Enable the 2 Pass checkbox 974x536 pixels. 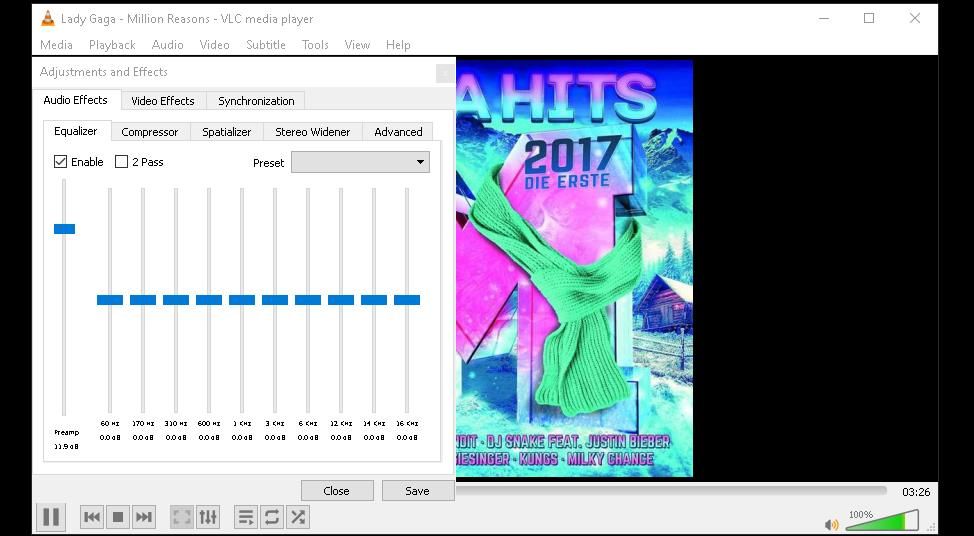[x=122, y=162]
